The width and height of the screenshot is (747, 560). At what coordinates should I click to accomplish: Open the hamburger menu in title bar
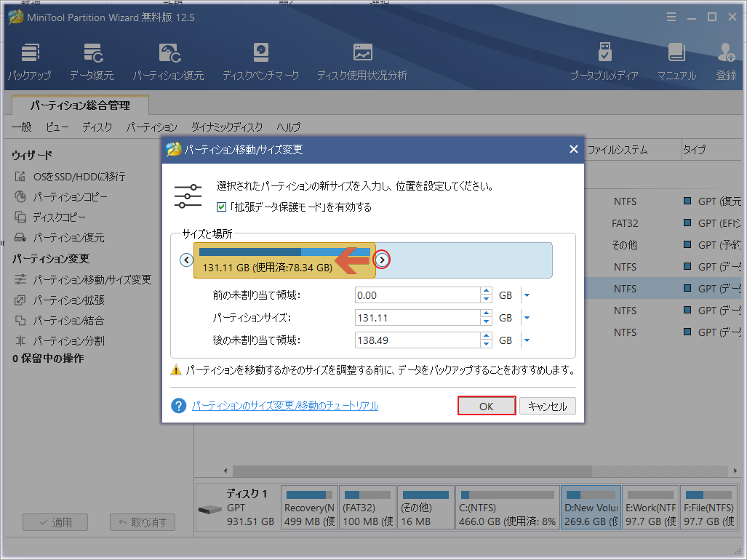pyautogui.click(x=671, y=17)
